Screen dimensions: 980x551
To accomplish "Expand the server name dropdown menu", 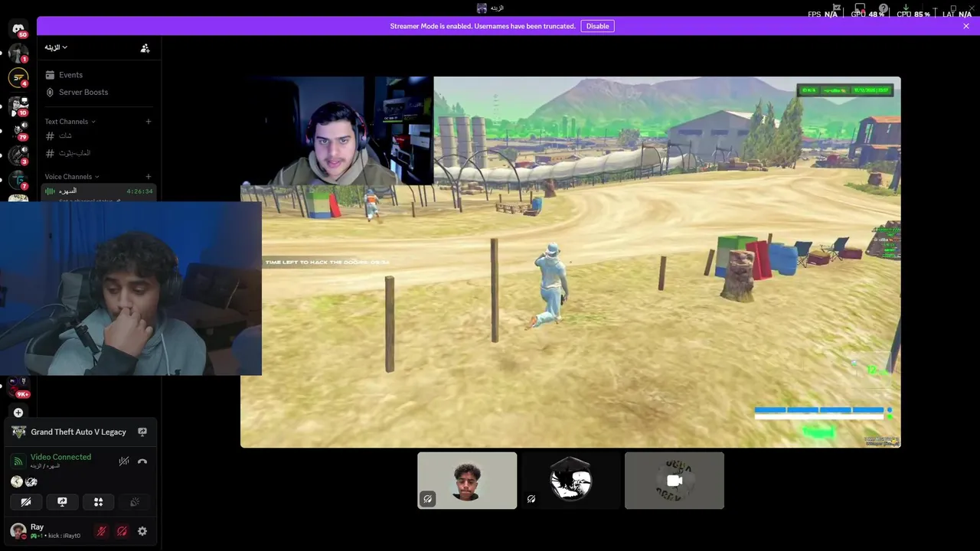I will click(x=56, y=47).
